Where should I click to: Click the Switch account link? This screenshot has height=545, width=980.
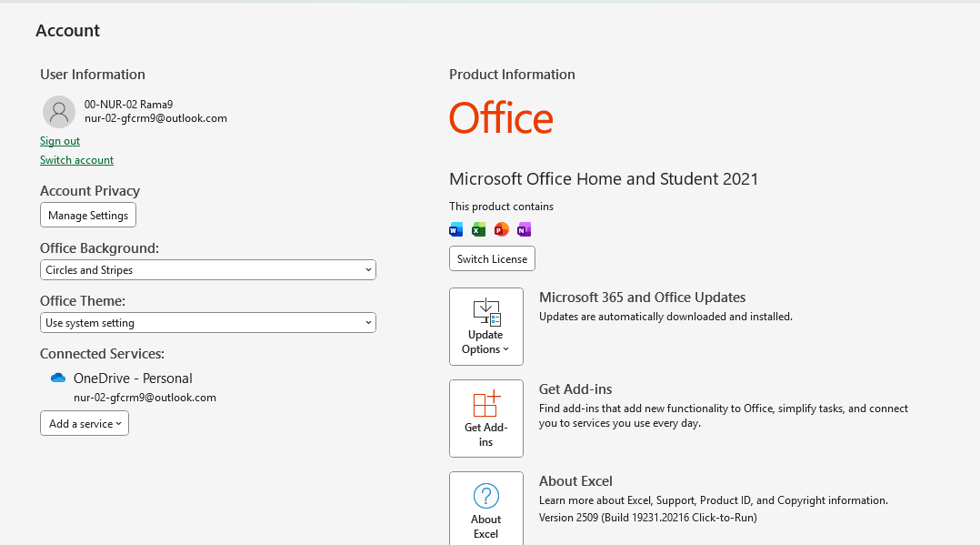pyautogui.click(x=76, y=160)
